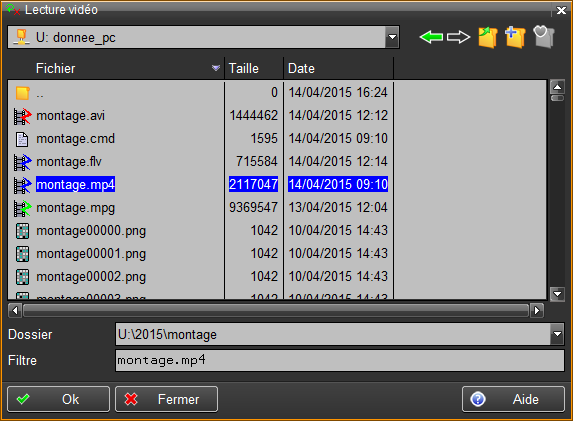Click the favorites heart folder icon
The image size is (573, 421).
544,37
